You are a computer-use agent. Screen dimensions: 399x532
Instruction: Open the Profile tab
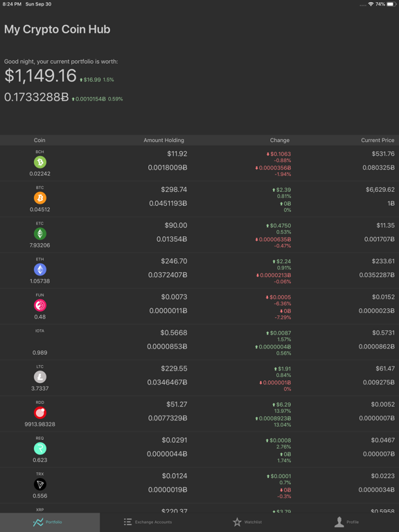click(349, 522)
